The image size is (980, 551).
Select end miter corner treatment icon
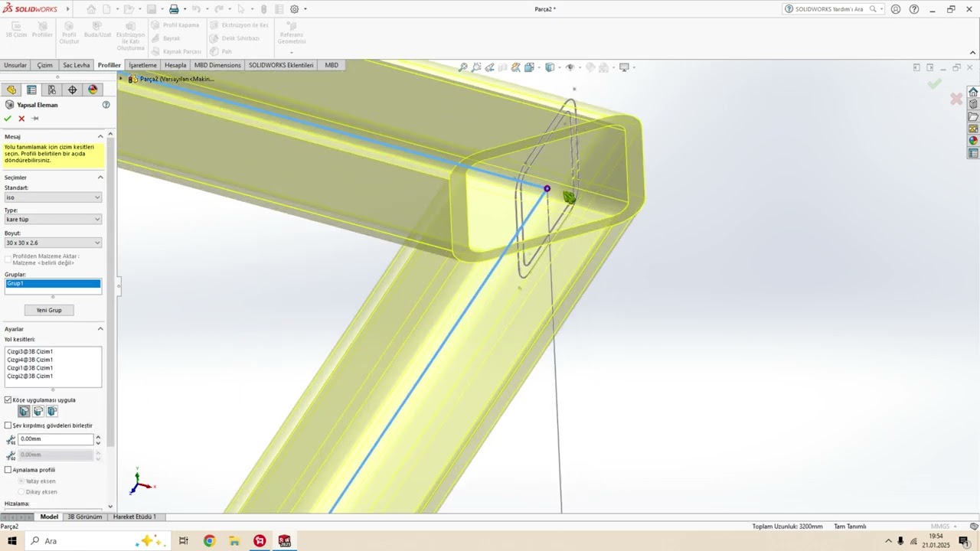click(x=24, y=412)
